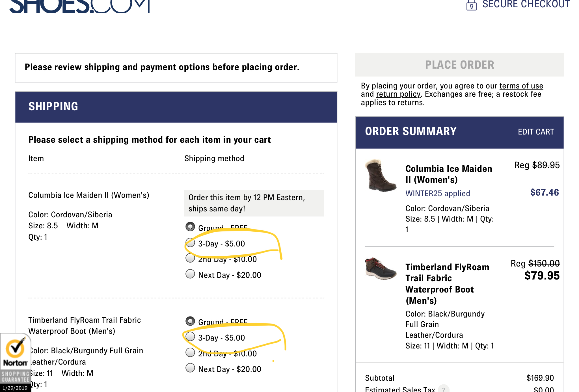
Task: Select 2nd Day $10.00 for Timberland boot
Action: coord(190,352)
